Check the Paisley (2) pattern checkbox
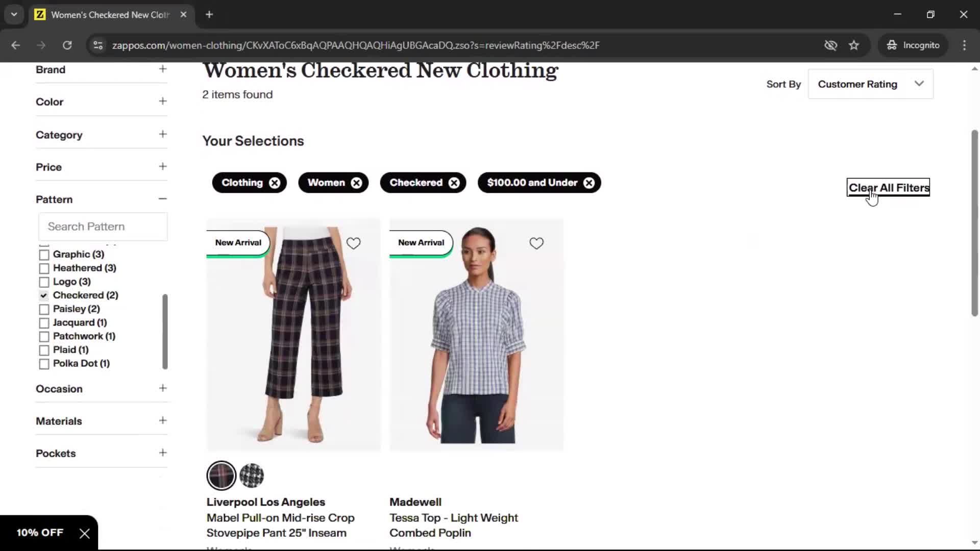This screenshot has height=551, width=980. (x=44, y=309)
